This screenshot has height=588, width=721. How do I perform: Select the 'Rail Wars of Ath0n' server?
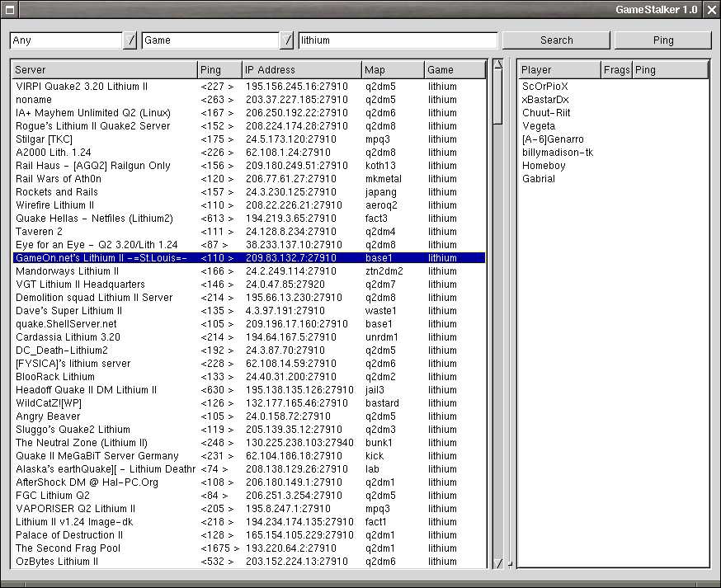(59, 179)
